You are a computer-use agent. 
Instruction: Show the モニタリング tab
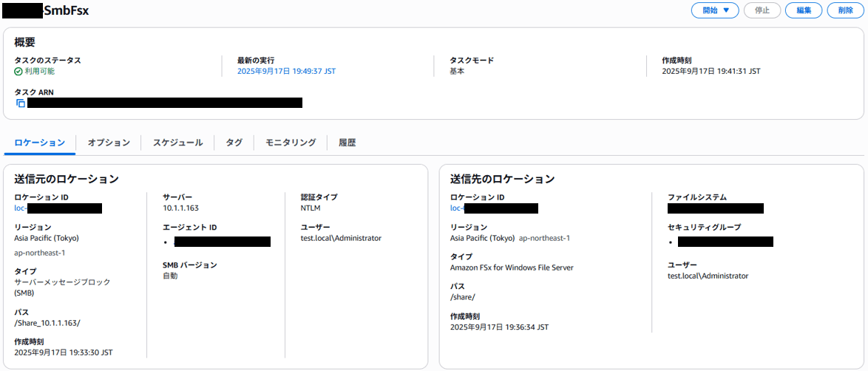291,143
